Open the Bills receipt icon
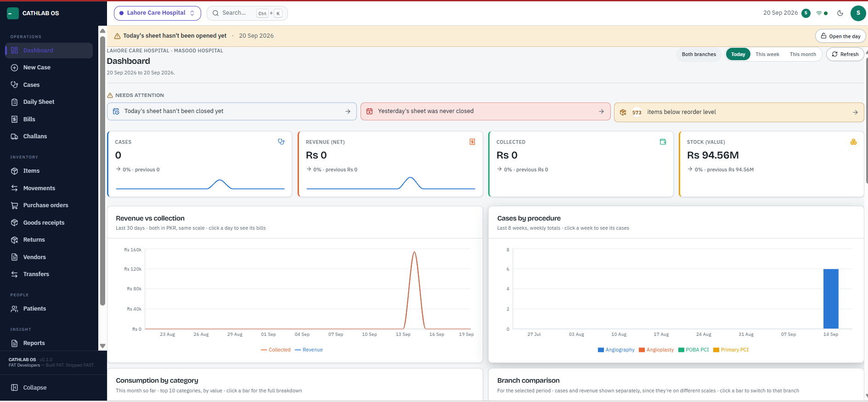This screenshot has height=402, width=868. 14,119
